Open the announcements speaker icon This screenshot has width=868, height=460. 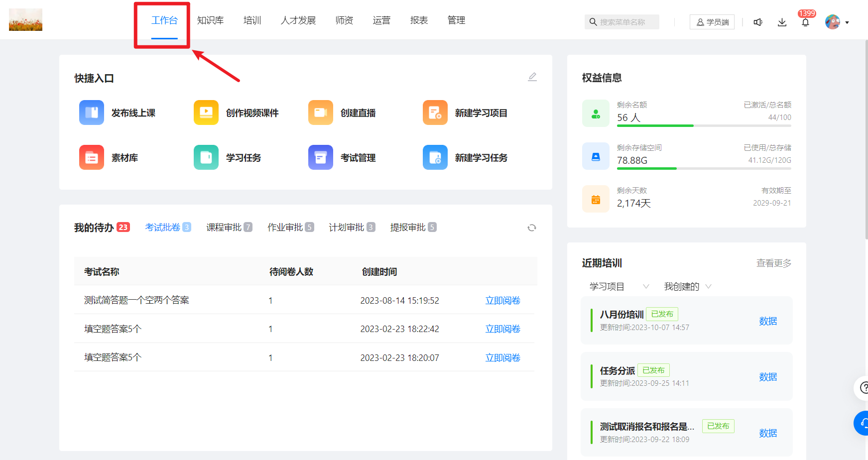[x=758, y=22]
